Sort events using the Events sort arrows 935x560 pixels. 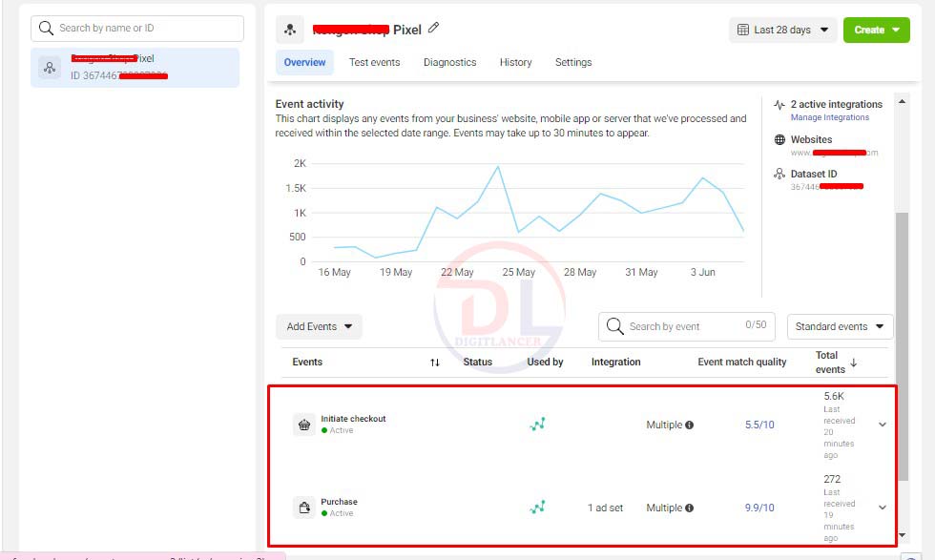pyautogui.click(x=435, y=363)
